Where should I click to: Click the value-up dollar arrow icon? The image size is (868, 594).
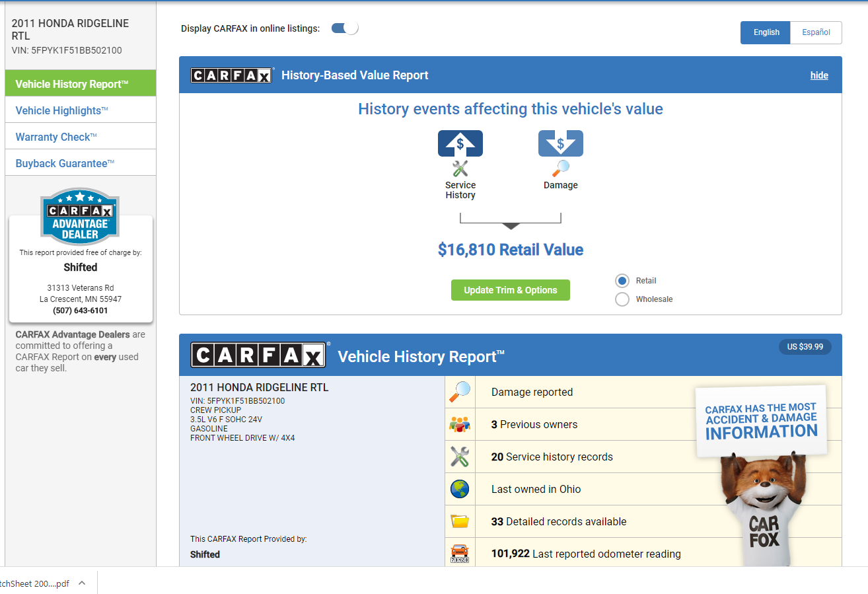point(460,143)
